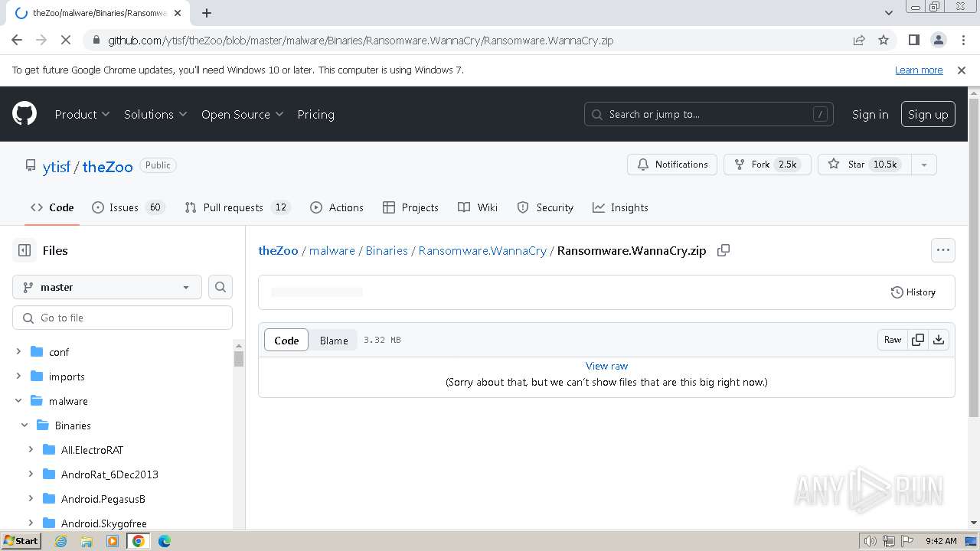This screenshot has width=980, height=551.
Task: Dismiss the Chrome update notice
Action: point(962,70)
